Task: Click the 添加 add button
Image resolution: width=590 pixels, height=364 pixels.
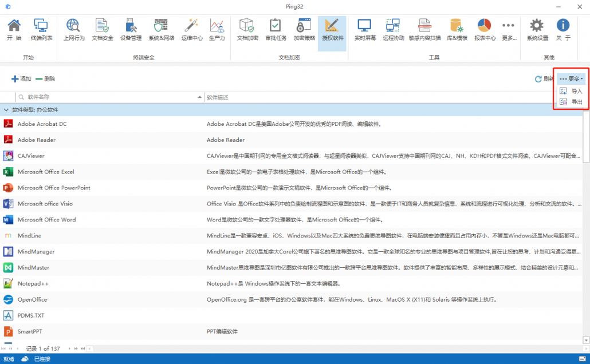Action: [21, 78]
